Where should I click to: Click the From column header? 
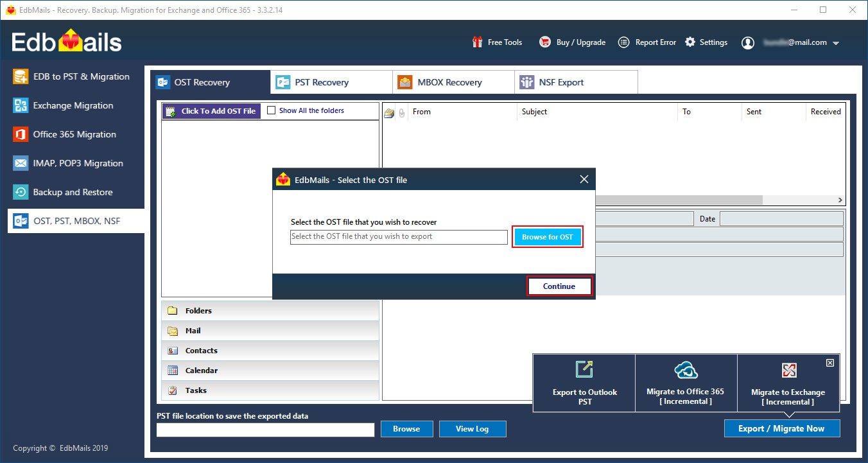pyautogui.click(x=462, y=112)
